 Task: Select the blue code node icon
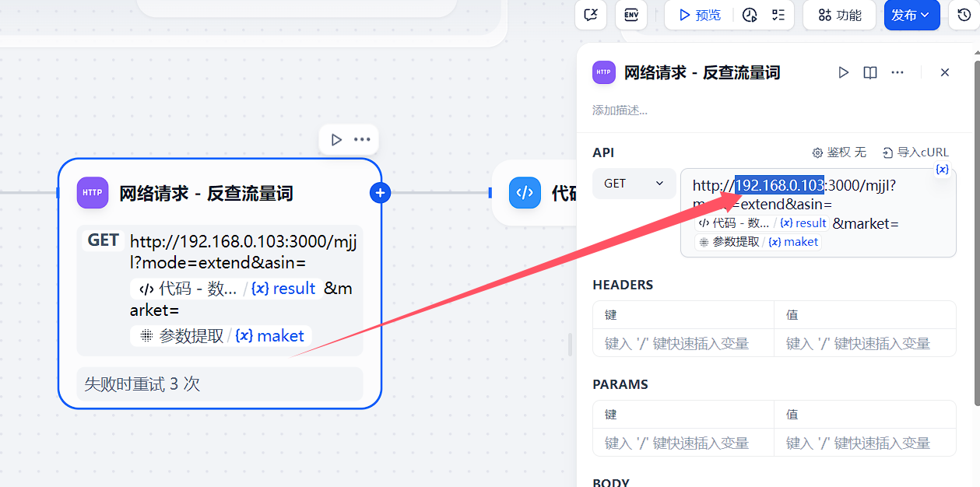click(525, 193)
